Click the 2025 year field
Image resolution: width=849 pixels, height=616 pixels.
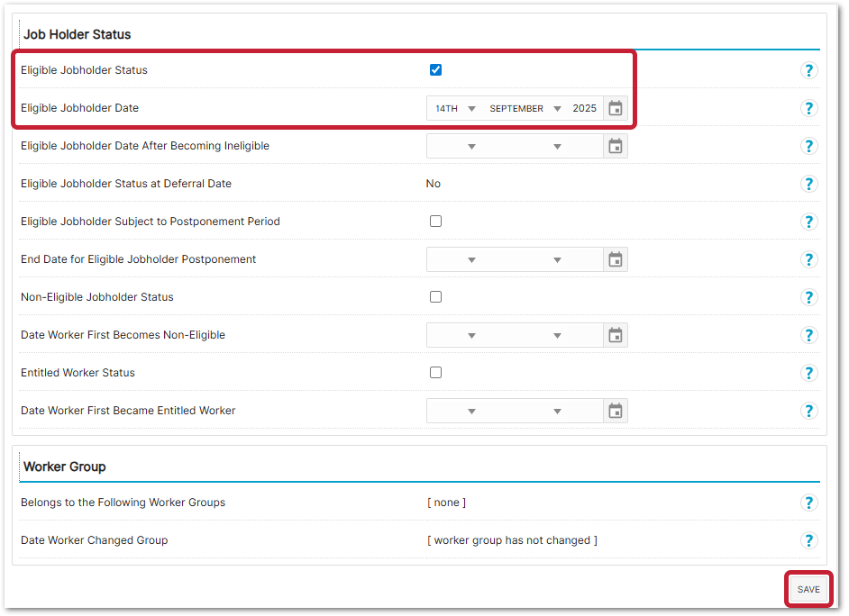point(584,108)
